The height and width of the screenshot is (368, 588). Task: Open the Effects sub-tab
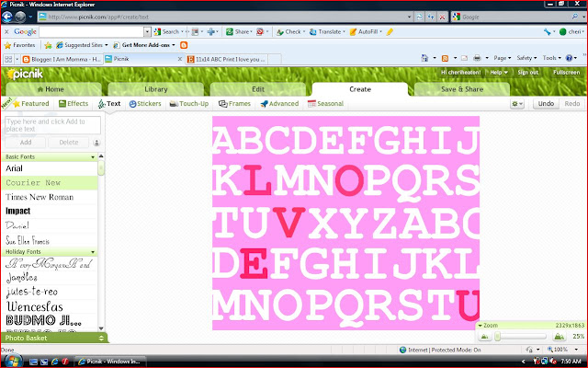tap(73, 104)
